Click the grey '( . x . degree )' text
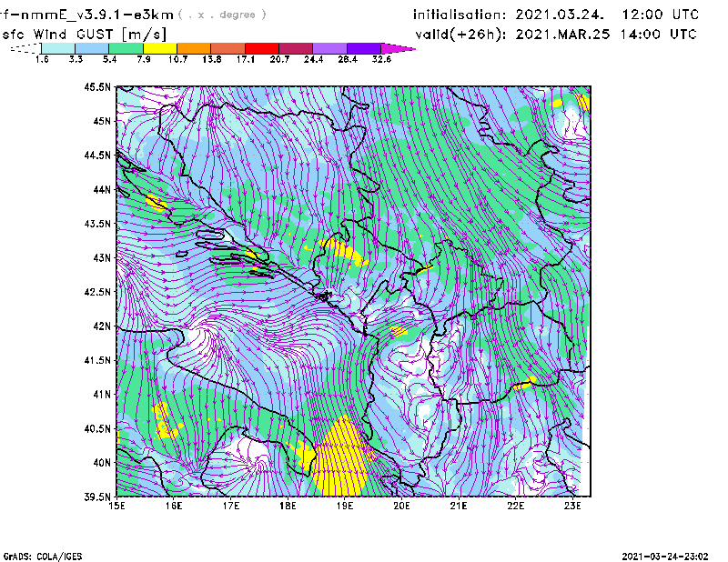Viewport: 728px width, 562px height. click(222, 15)
